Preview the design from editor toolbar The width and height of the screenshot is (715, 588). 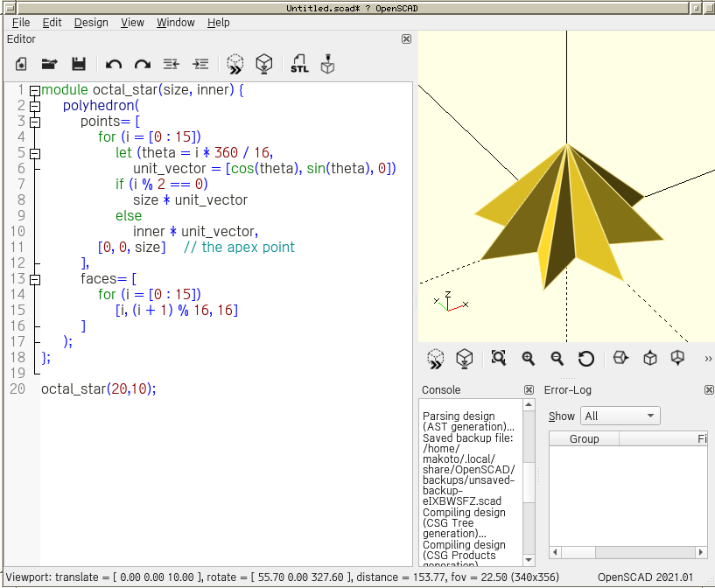point(235,64)
